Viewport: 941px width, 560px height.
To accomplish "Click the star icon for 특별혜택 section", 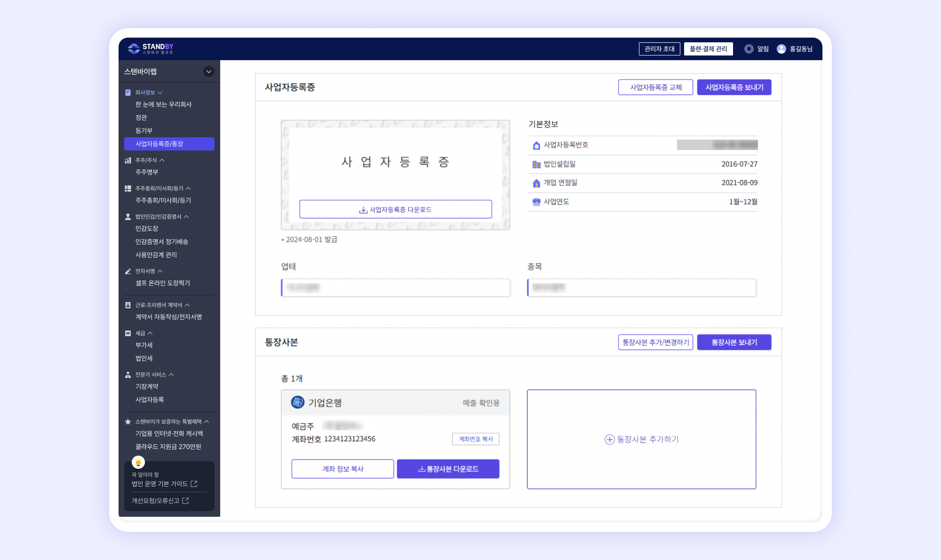I will point(128,422).
